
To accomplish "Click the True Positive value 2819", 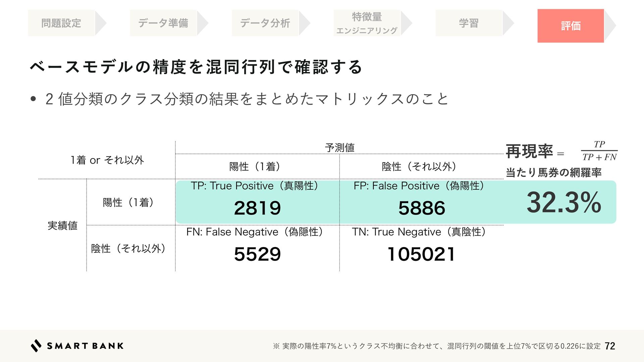I will (x=257, y=208).
